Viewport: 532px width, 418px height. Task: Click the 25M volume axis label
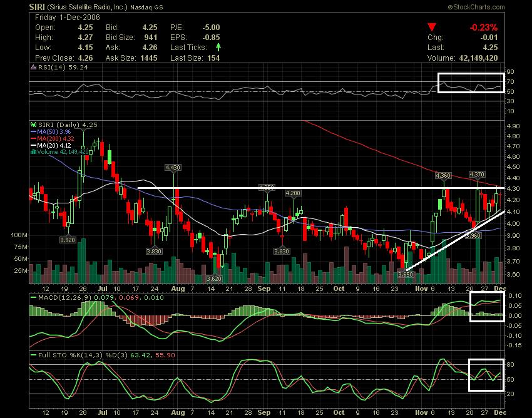(x=21, y=270)
